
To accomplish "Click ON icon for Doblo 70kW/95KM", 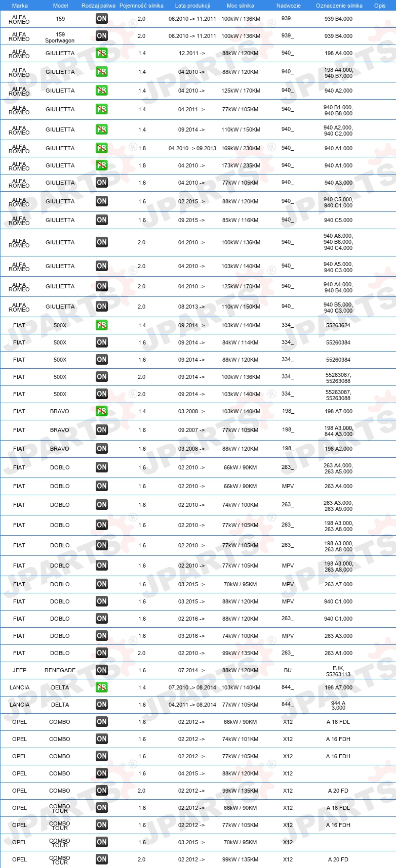I will tap(102, 584).
